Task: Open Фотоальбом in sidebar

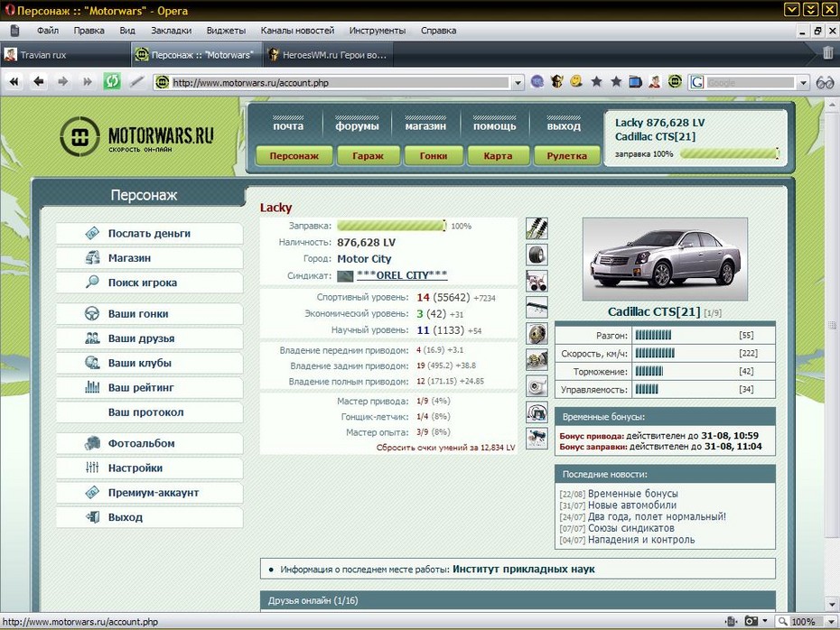Action: pos(149,443)
